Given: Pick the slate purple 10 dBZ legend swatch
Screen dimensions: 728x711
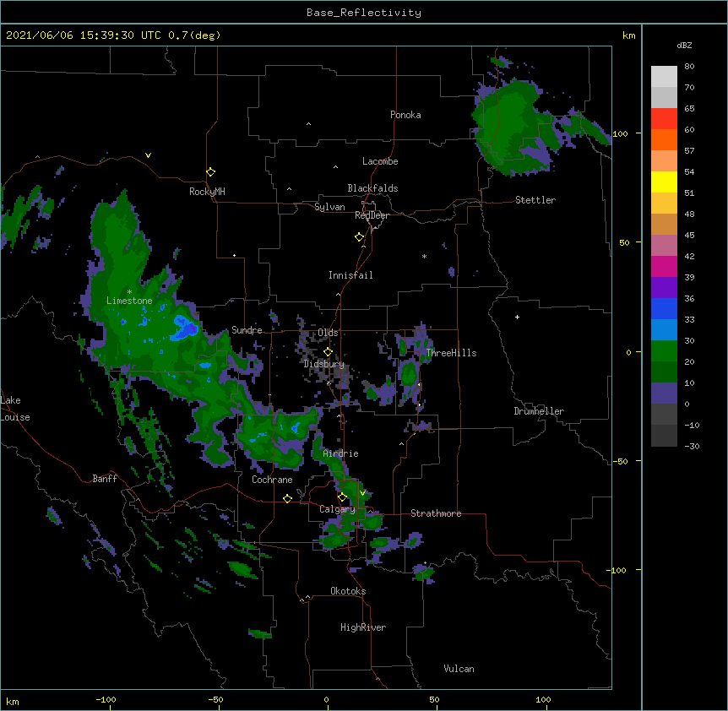Looking at the screenshot, I should pyautogui.click(x=664, y=393).
